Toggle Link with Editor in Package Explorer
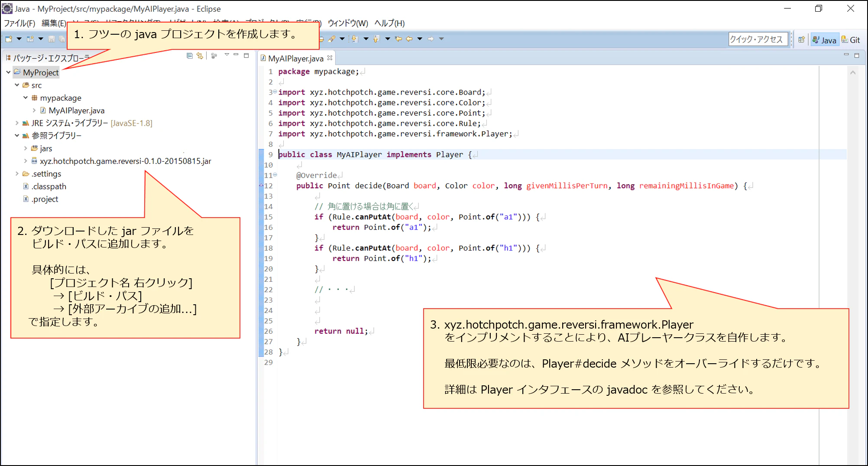 click(x=200, y=55)
